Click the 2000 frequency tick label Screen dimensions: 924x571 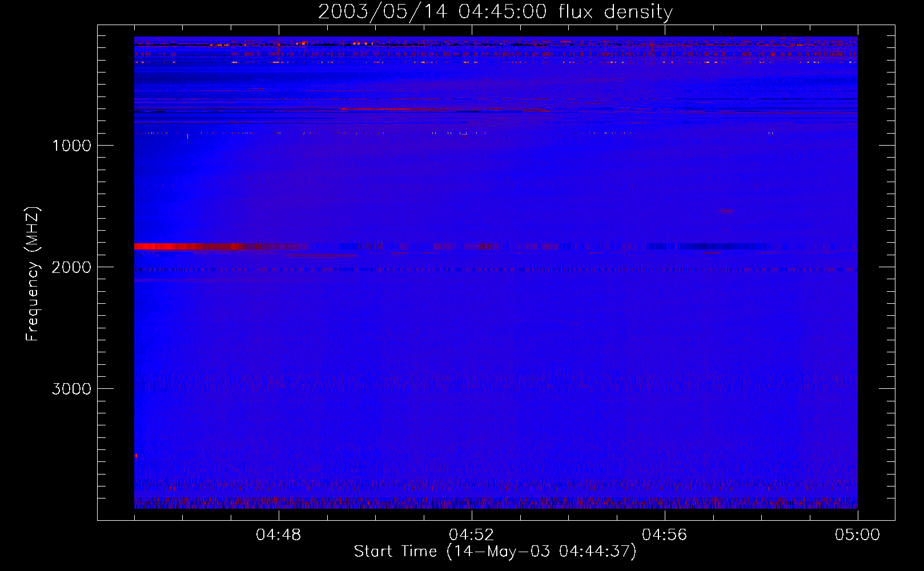[71, 267]
